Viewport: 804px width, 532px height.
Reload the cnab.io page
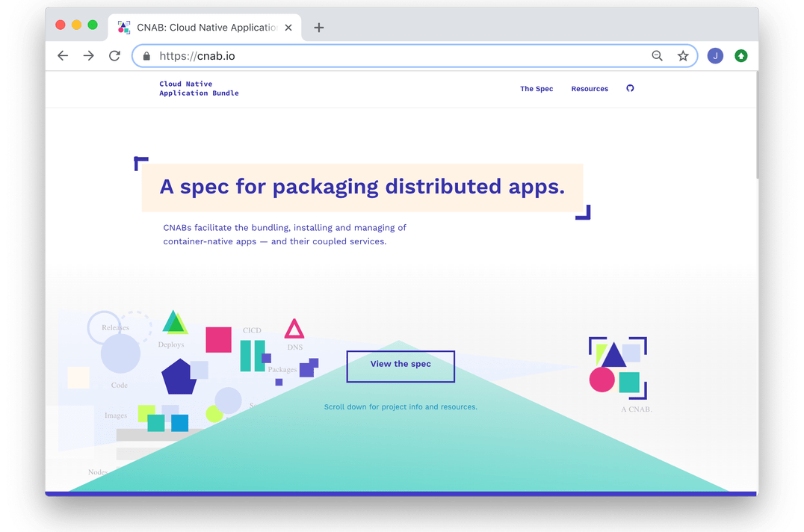point(115,56)
